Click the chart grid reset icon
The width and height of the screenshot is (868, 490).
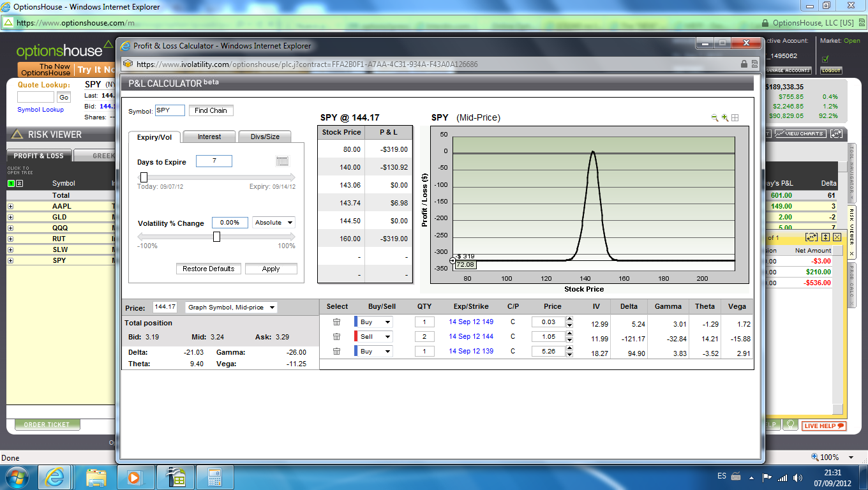(735, 118)
